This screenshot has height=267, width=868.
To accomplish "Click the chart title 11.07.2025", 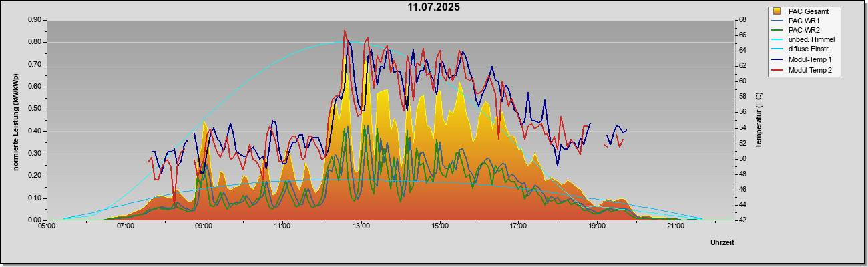I will tap(434, 7).
